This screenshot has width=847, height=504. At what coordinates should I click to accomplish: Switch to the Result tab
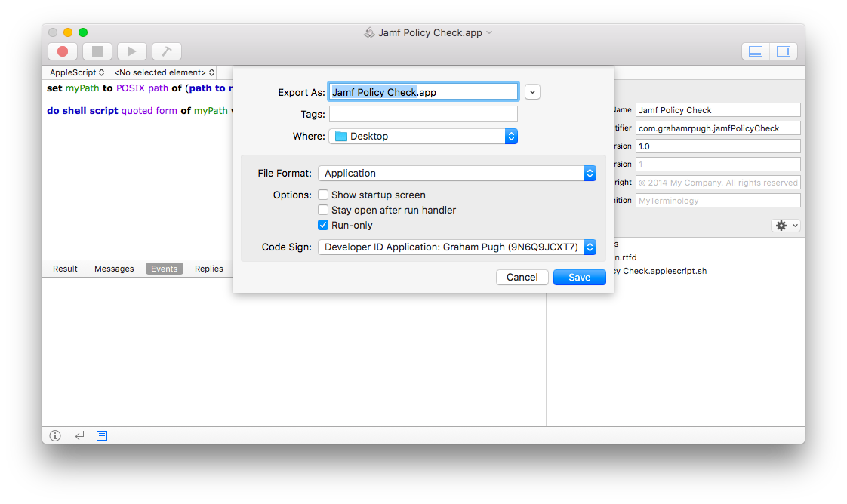[66, 269]
